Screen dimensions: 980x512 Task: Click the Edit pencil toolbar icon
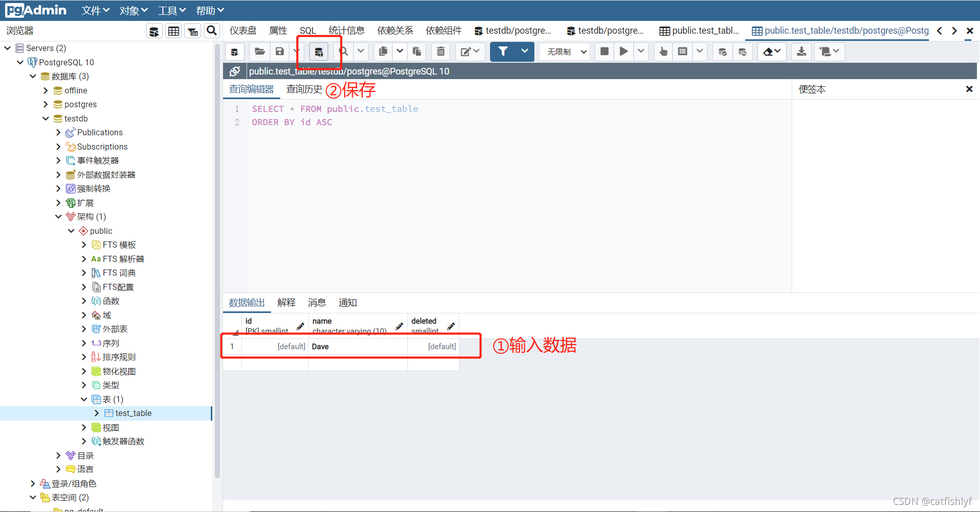point(470,52)
